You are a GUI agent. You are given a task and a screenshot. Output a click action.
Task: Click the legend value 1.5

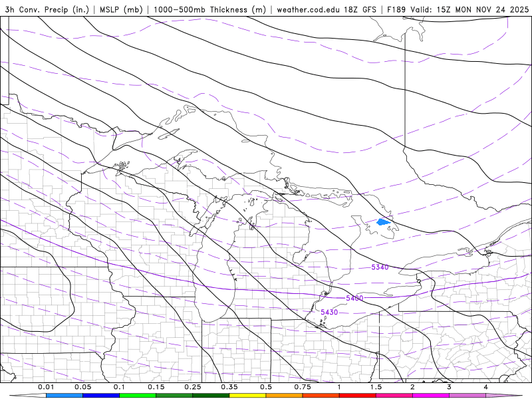pyautogui.click(x=376, y=387)
